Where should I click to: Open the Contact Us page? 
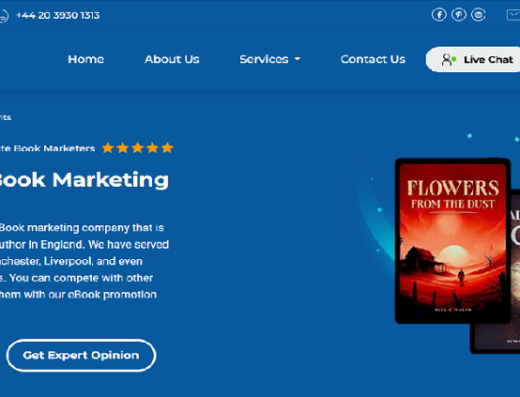coord(373,59)
